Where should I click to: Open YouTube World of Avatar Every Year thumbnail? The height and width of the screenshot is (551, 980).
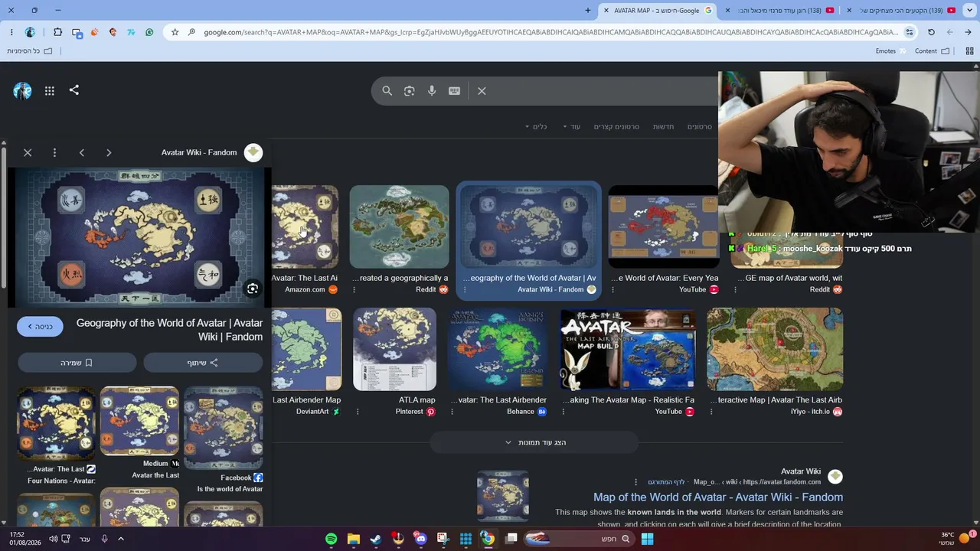[664, 227]
